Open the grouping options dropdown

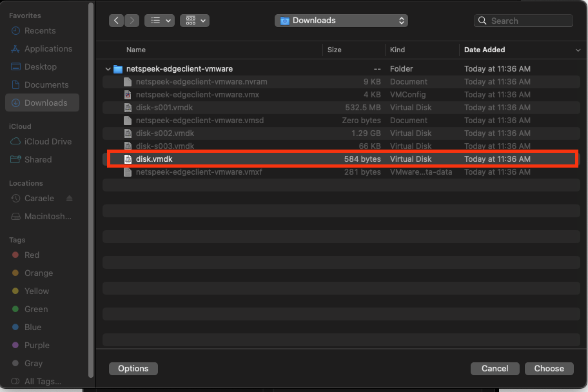195,21
